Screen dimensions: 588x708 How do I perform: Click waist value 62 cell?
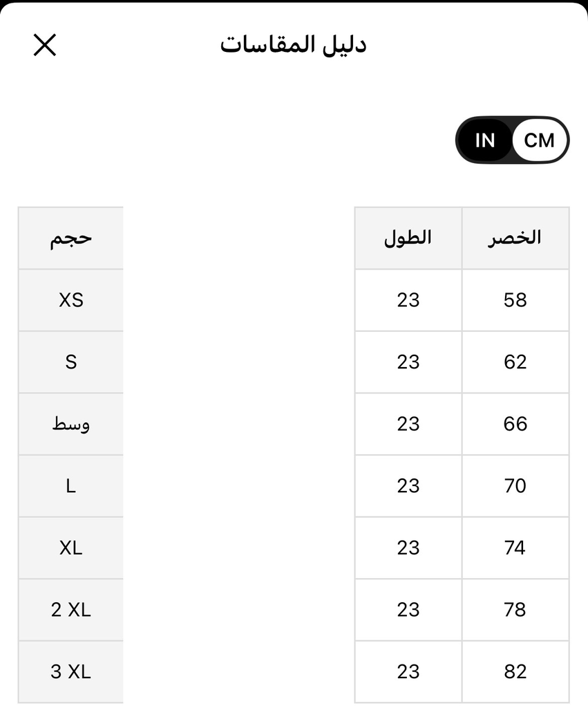click(515, 362)
